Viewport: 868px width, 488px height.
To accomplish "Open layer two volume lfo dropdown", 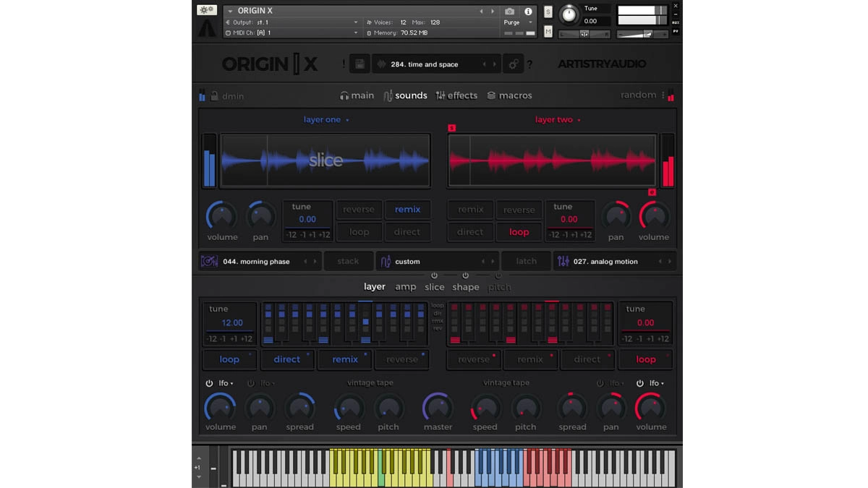I will (x=658, y=383).
